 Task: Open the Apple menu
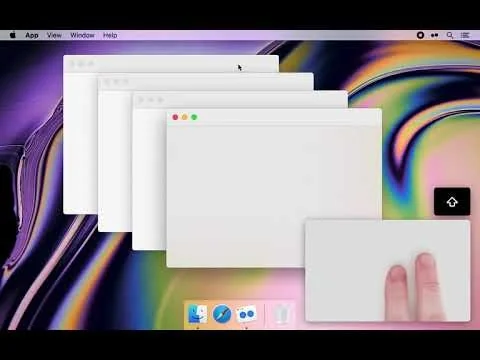tap(13, 35)
